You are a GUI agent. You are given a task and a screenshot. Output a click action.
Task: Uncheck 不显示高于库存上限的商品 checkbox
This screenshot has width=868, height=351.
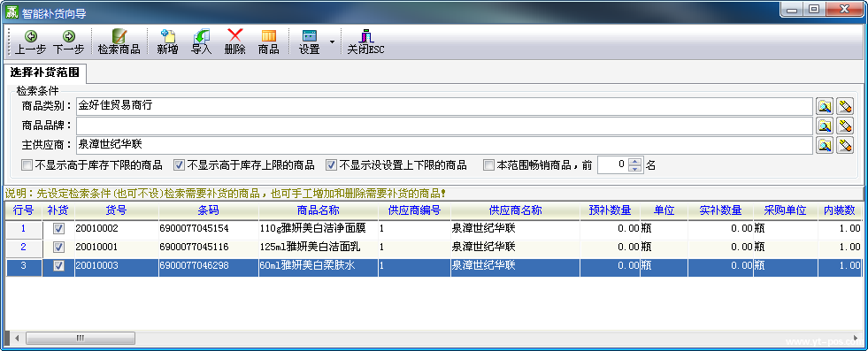coord(179,165)
